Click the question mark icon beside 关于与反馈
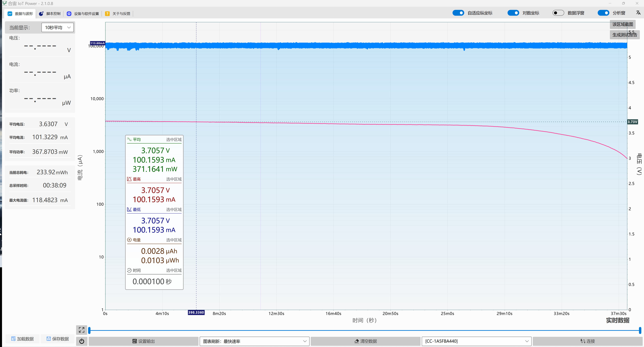This screenshot has width=644, height=347. (x=107, y=14)
